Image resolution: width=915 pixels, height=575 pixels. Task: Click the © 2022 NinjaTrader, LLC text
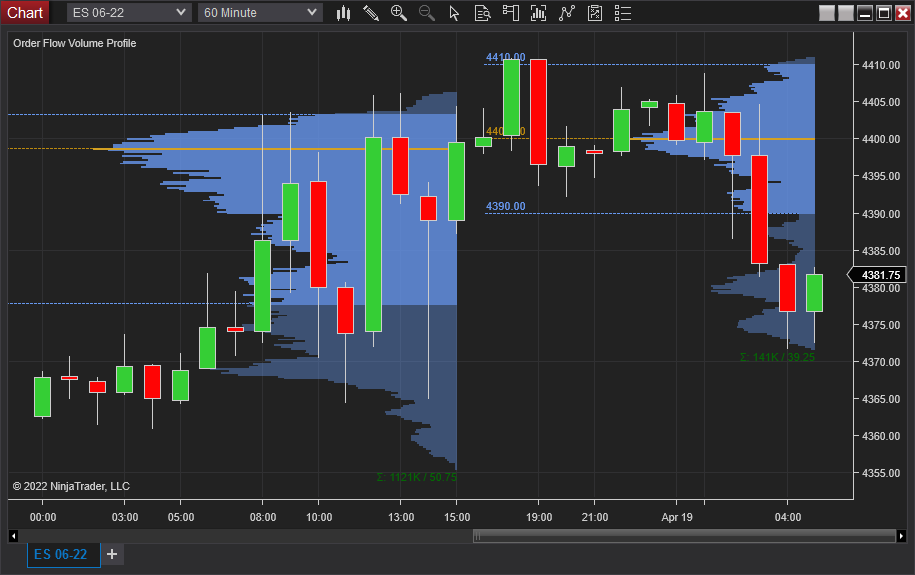click(x=71, y=486)
